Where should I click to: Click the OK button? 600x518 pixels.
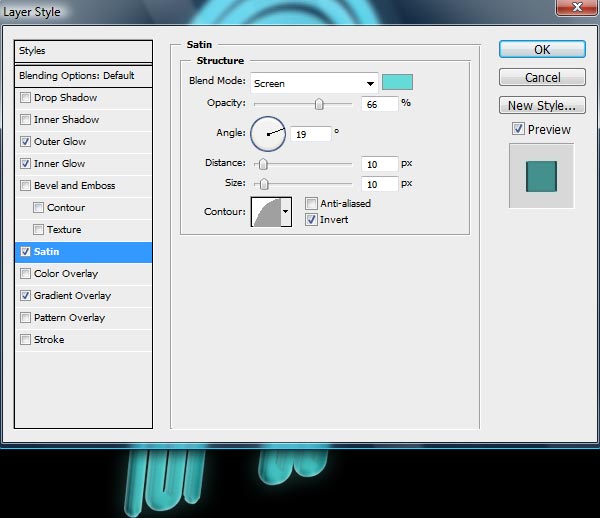(542, 49)
